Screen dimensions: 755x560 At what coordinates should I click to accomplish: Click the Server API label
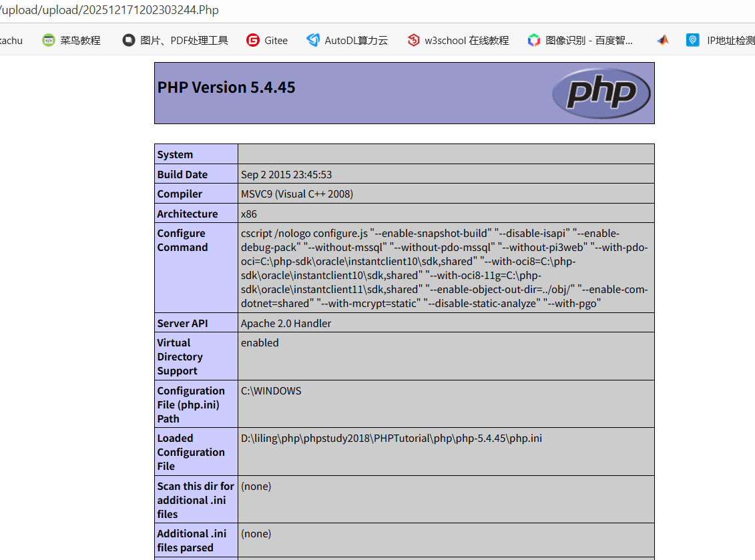(182, 323)
